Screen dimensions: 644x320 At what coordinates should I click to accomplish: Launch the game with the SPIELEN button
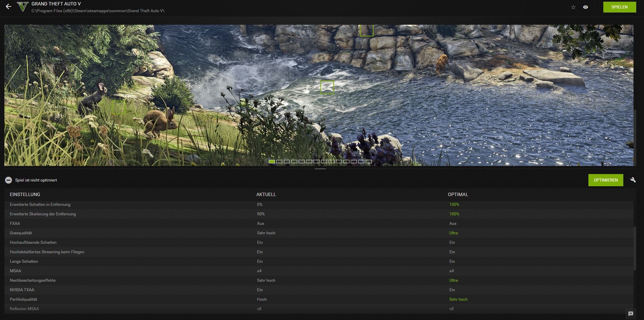tap(620, 7)
